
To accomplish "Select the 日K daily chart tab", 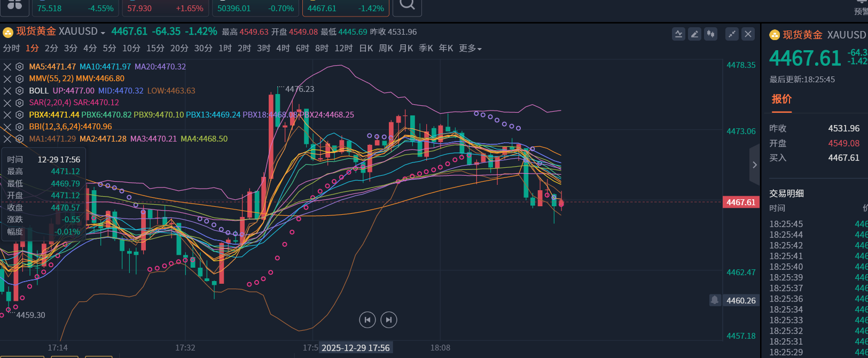I will tap(366, 49).
